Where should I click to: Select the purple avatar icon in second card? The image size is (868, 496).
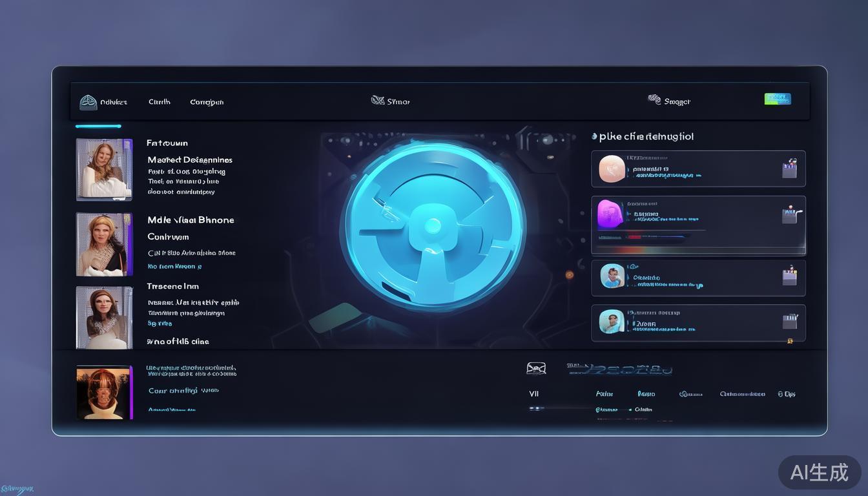coord(610,213)
